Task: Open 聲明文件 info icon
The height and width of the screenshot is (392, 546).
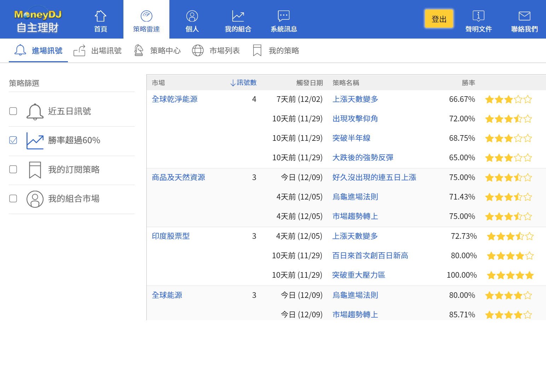Action: click(x=478, y=16)
